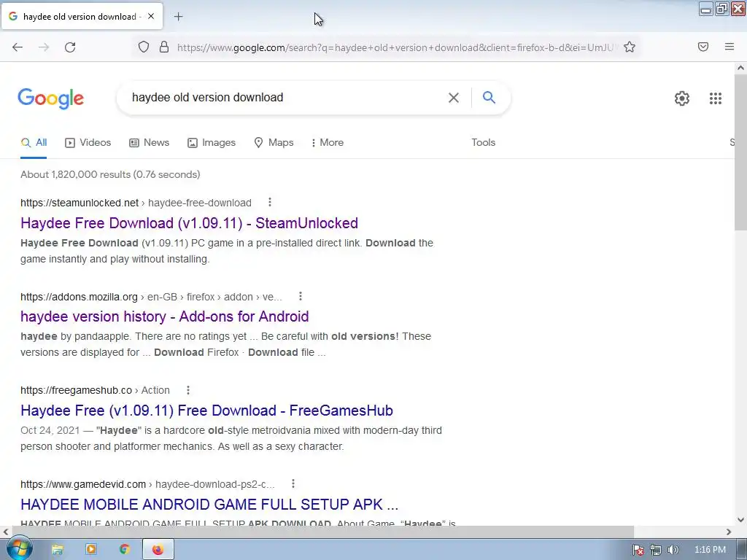Open the volume speaker icon
747x560 pixels.
click(673, 550)
